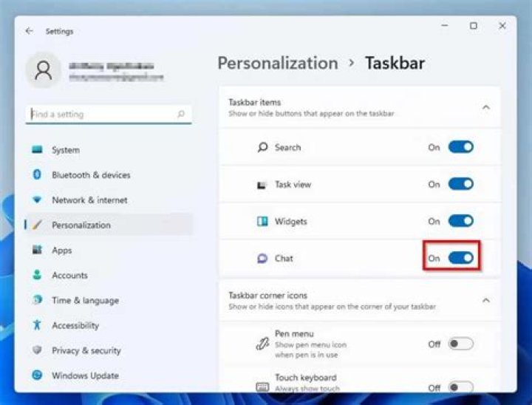Viewport: 532px width, 405px height.
Task: Click the Settings window title text
Action: click(59, 31)
